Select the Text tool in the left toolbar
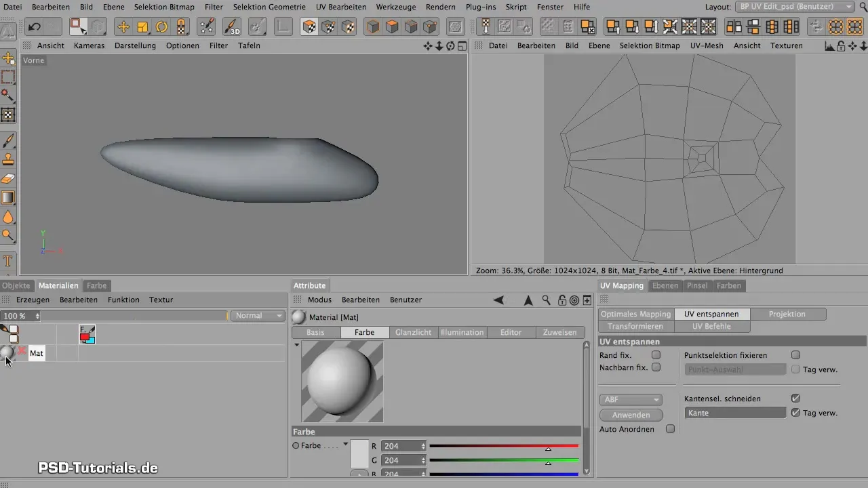Image resolution: width=868 pixels, height=488 pixels. 9,261
